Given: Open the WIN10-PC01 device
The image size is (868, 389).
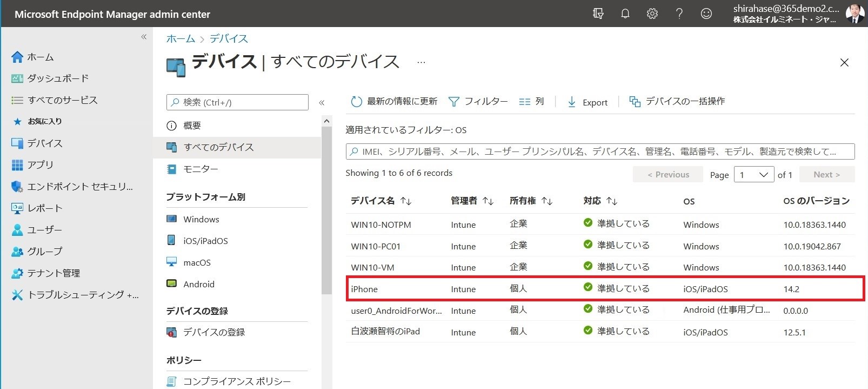Looking at the screenshot, I should click(376, 246).
